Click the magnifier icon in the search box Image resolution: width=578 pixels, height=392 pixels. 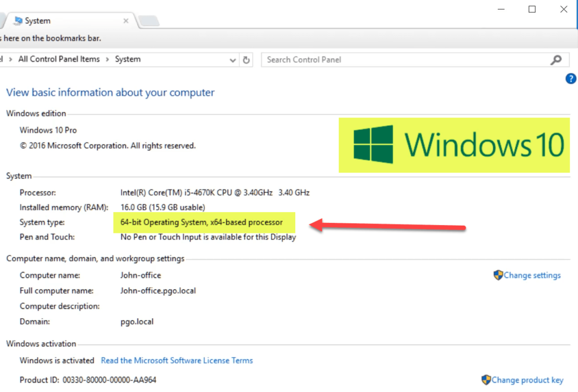click(x=556, y=60)
